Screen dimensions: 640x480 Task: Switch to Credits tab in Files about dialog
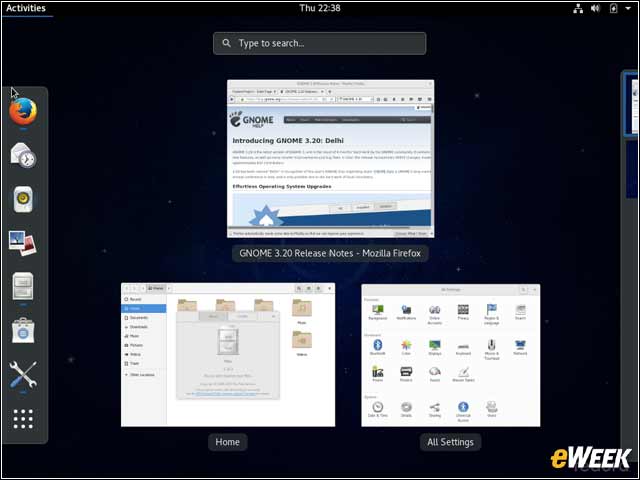click(x=242, y=316)
